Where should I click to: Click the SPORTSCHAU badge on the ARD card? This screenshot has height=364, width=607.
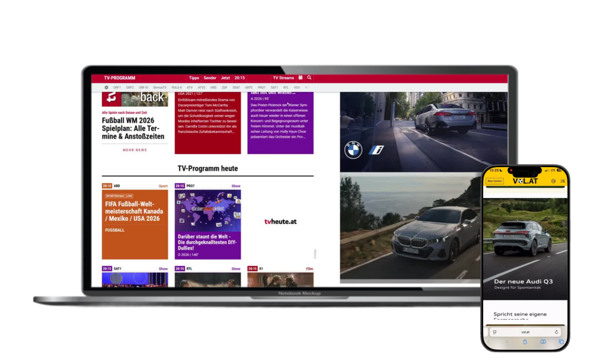pyautogui.click(x=114, y=196)
